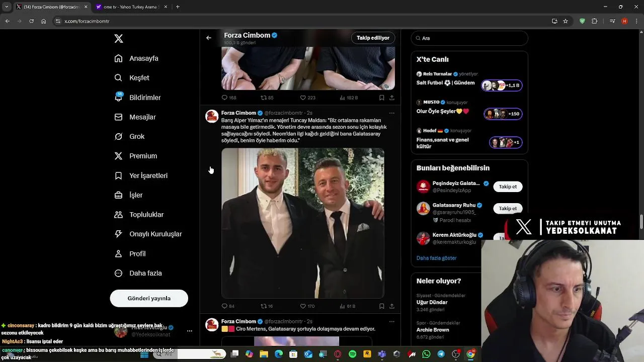Open Microsoft Edge from the taskbar
644x362 pixels.
279,354
